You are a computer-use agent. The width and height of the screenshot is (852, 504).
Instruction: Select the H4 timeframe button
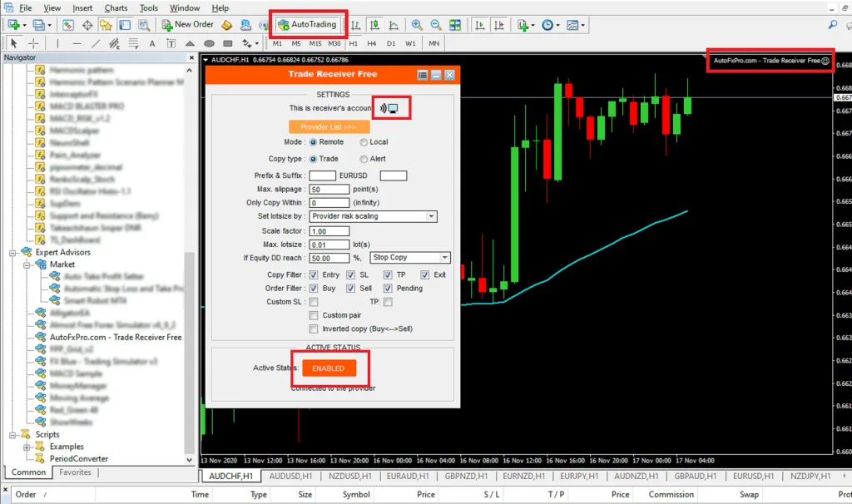point(372,43)
